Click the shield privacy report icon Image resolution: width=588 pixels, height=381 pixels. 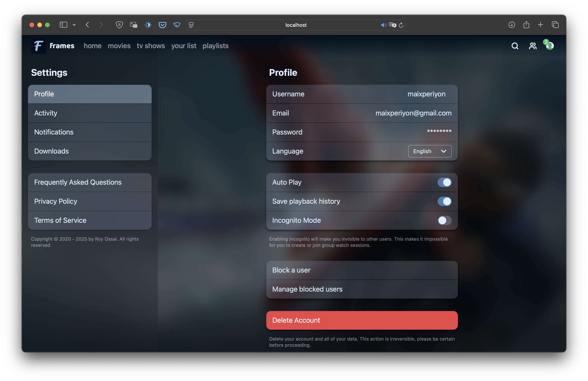click(x=119, y=25)
